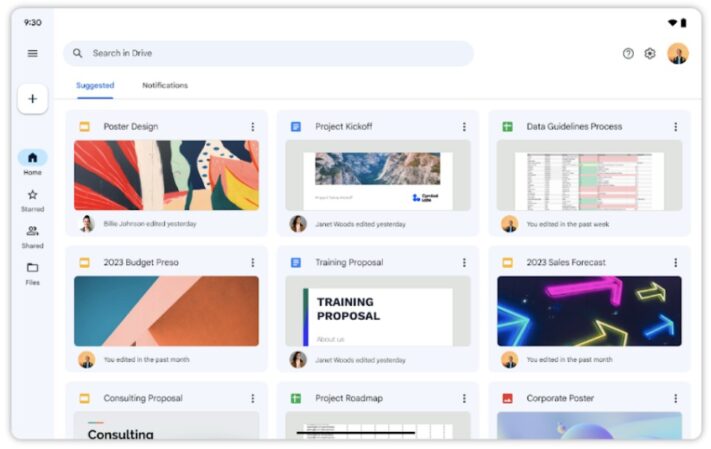711x449 pixels.
Task: Click Janet Woods' avatar under Training Proposal
Action: [298, 360]
